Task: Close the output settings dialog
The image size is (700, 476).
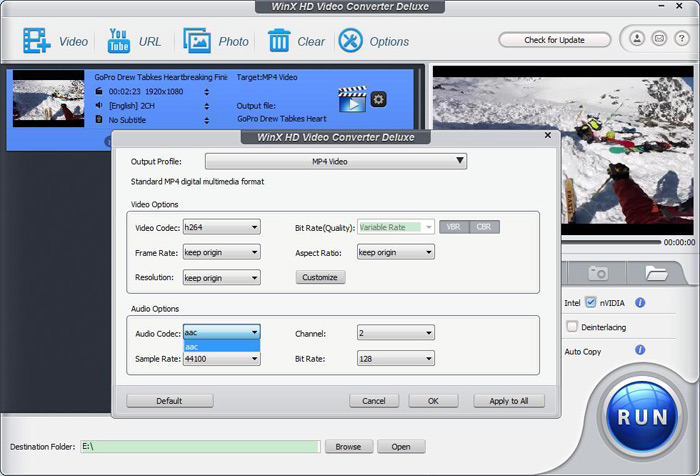Action: pos(548,135)
